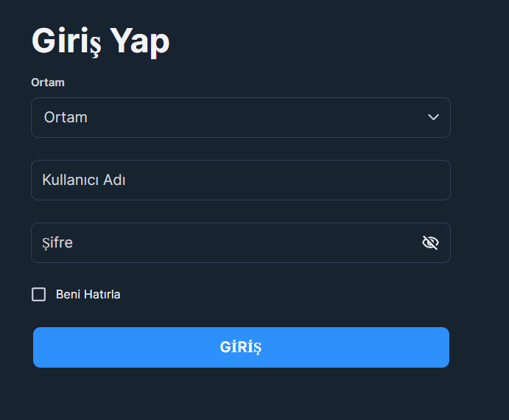The height and width of the screenshot is (420, 509).
Task: Expand environment options via the down chevron
Action: 433,117
